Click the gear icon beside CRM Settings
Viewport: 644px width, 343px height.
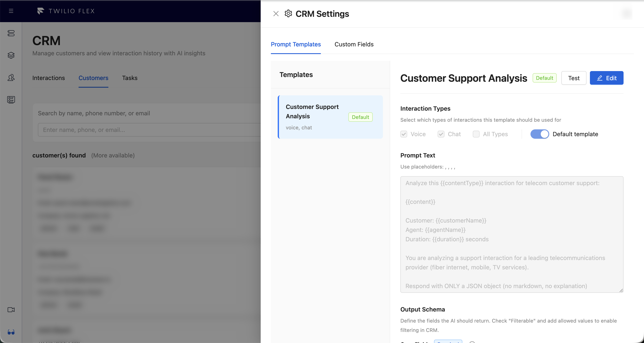(288, 13)
